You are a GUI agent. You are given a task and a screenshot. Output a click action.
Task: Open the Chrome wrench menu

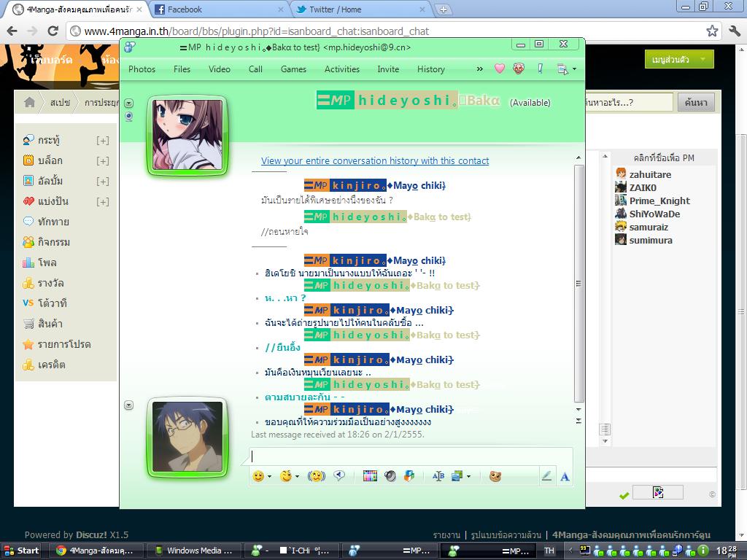point(735,31)
